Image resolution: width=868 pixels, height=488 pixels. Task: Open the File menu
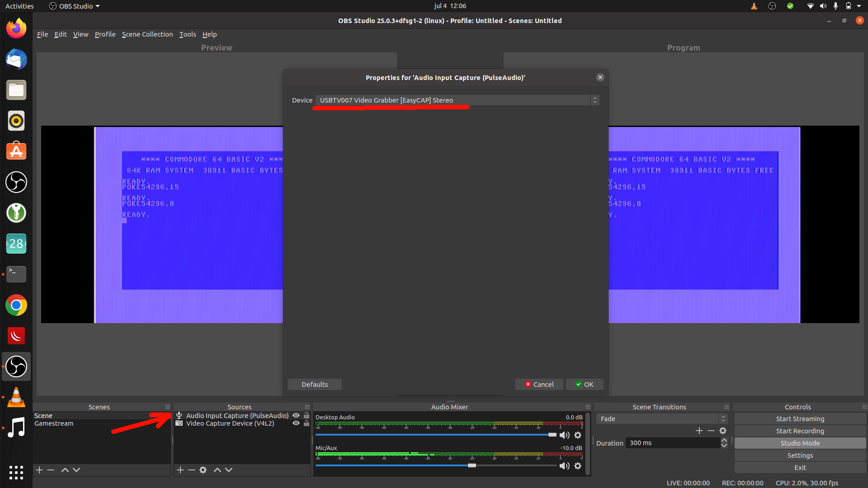[x=42, y=34]
